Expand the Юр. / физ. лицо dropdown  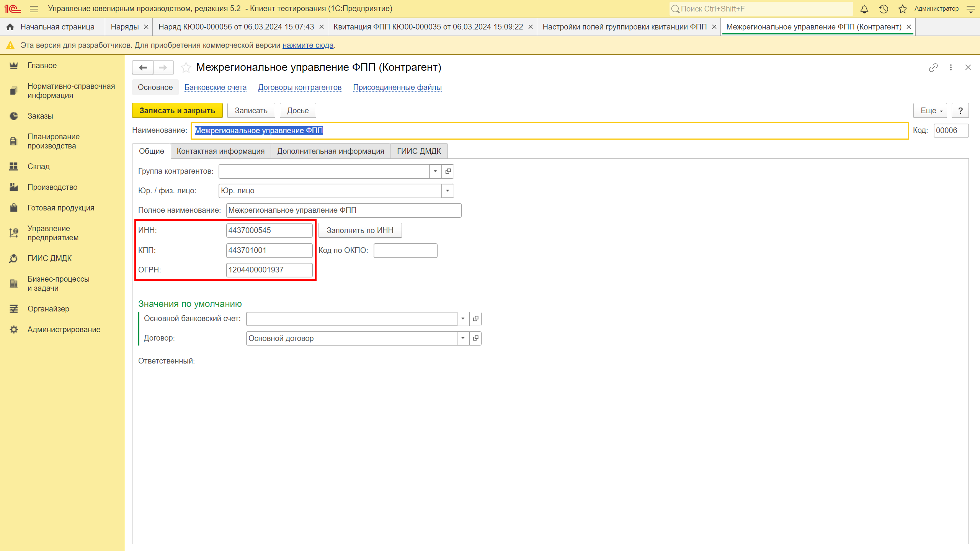click(x=448, y=191)
